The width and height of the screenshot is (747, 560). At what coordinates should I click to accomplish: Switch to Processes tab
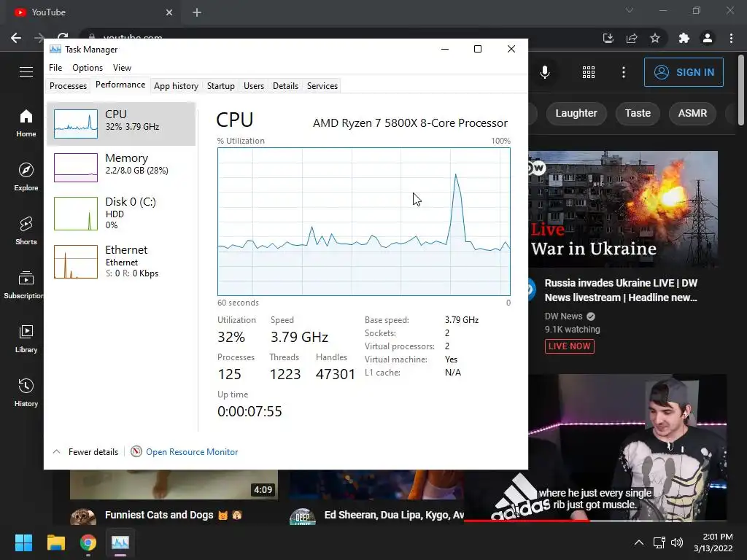click(x=68, y=86)
